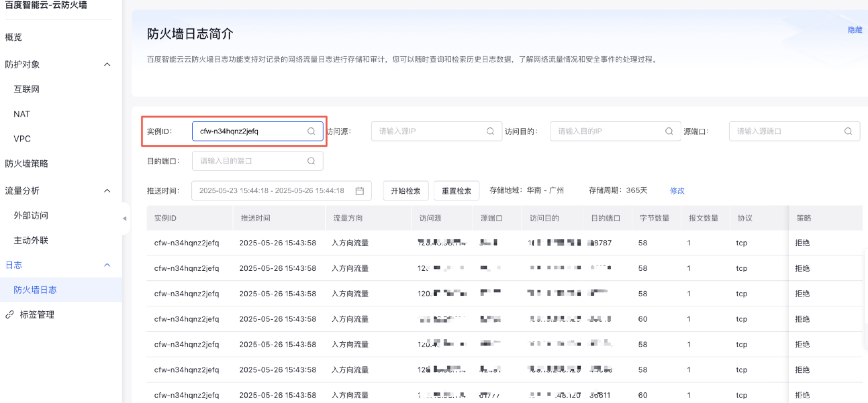This screenshot has height=403, width=868.
Task: Click link icon next to 标签管理
Action: (9, 314)
